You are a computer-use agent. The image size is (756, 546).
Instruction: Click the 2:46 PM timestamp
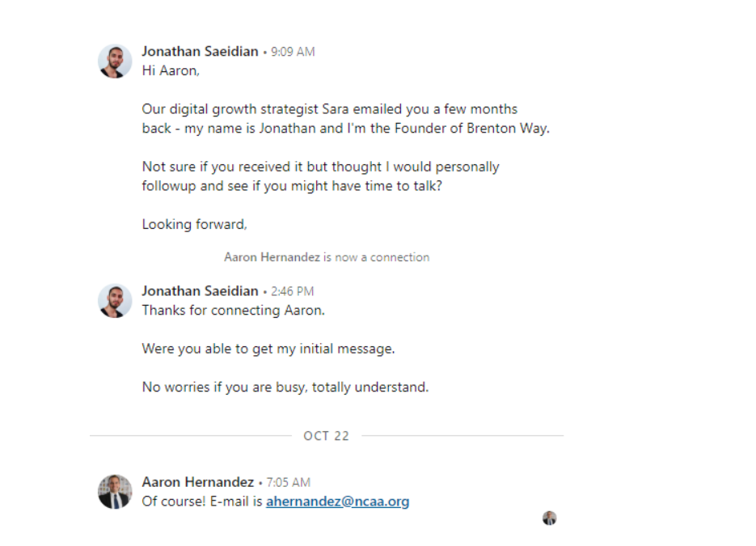[292, 292]
